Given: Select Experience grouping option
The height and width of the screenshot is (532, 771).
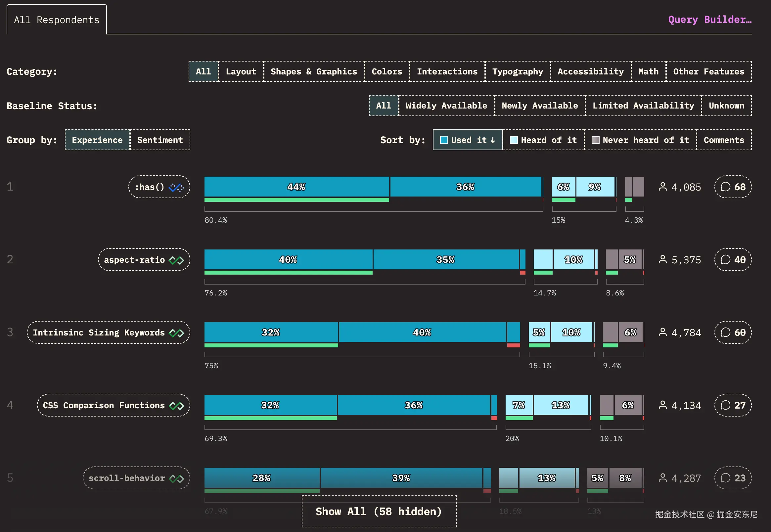Looking at the screenshot, I should (x=97, y=140).
